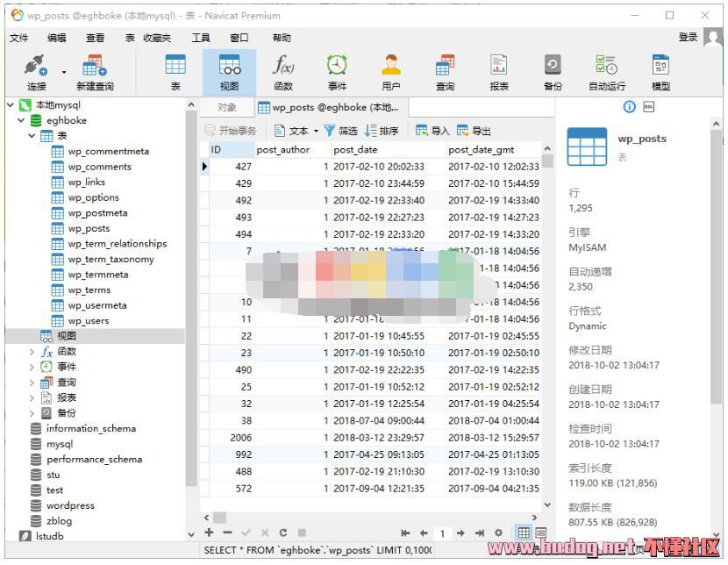Click the ID column header
This screenshot has width=728, height=565.
click(x=232, y=149)
